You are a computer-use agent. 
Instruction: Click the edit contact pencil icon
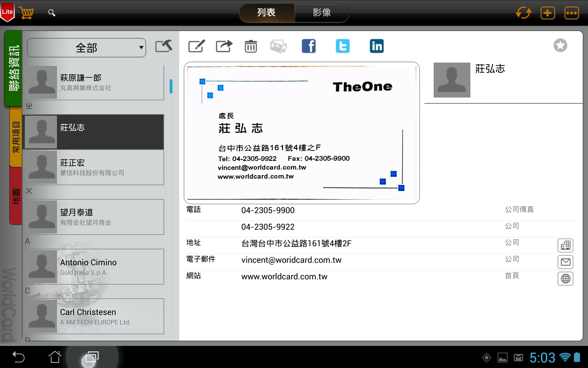pyautogui.click(x=196, y=46)
